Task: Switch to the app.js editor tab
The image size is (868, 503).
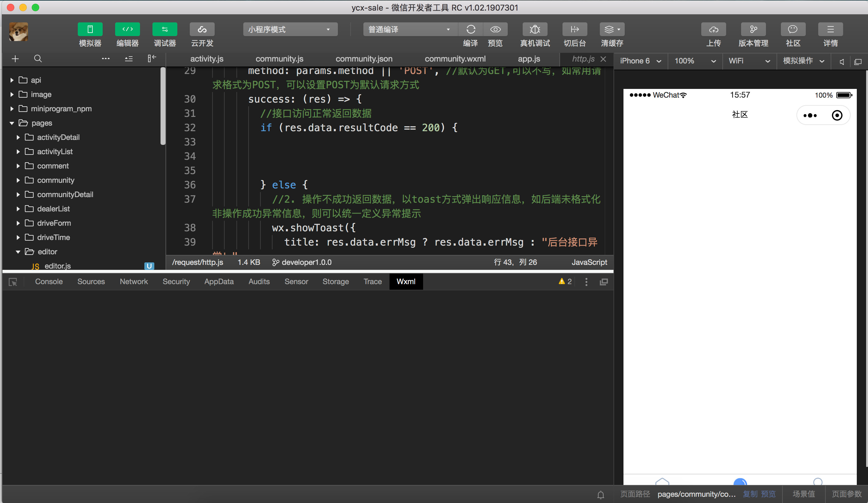Action: pos(529,59)
